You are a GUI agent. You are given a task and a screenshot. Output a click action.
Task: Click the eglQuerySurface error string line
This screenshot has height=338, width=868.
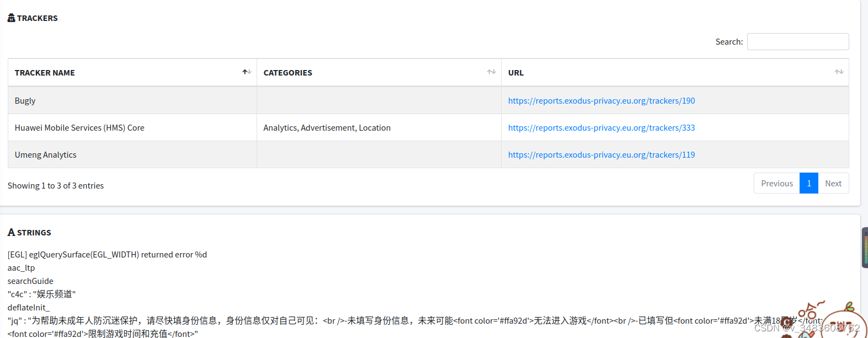(107, 254)
